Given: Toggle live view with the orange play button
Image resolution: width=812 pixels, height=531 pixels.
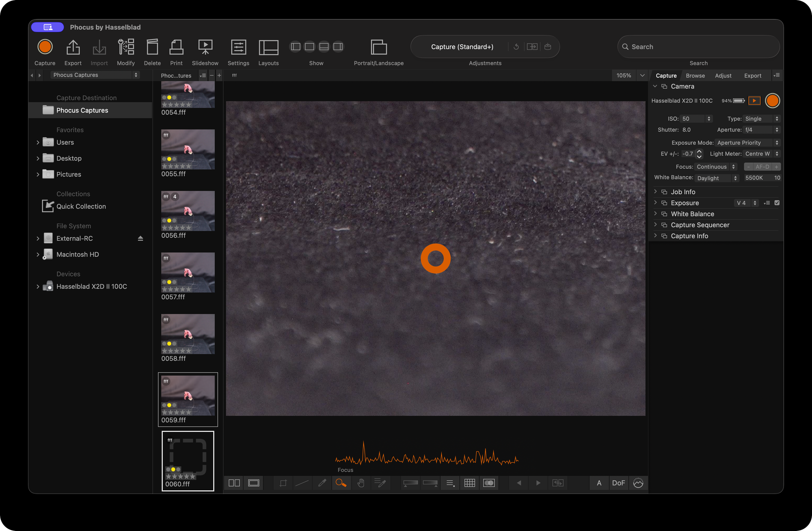Looking at the screenshot, I should (754, 100).
